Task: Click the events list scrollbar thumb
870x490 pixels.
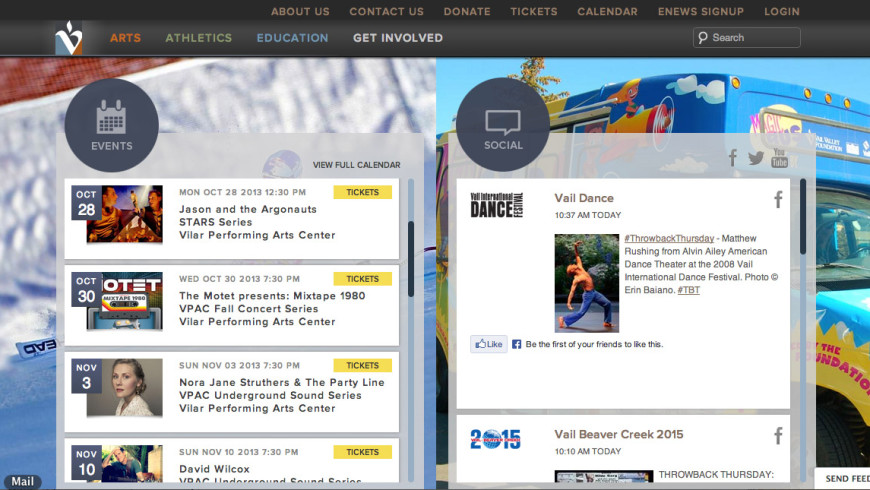Action: 411,259
